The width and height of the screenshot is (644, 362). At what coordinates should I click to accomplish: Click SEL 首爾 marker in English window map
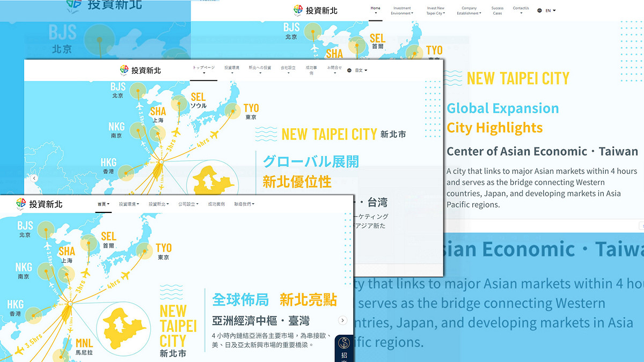click(357, 46)
